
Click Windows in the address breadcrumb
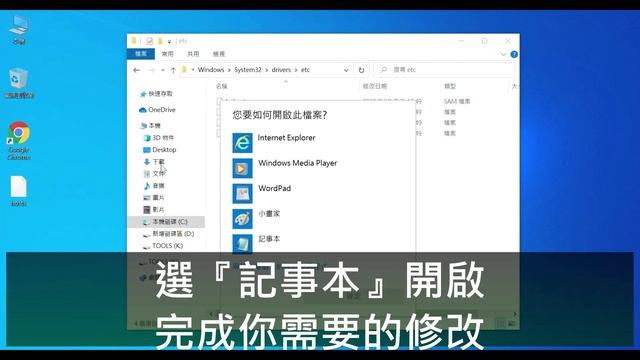pos(211,70)
